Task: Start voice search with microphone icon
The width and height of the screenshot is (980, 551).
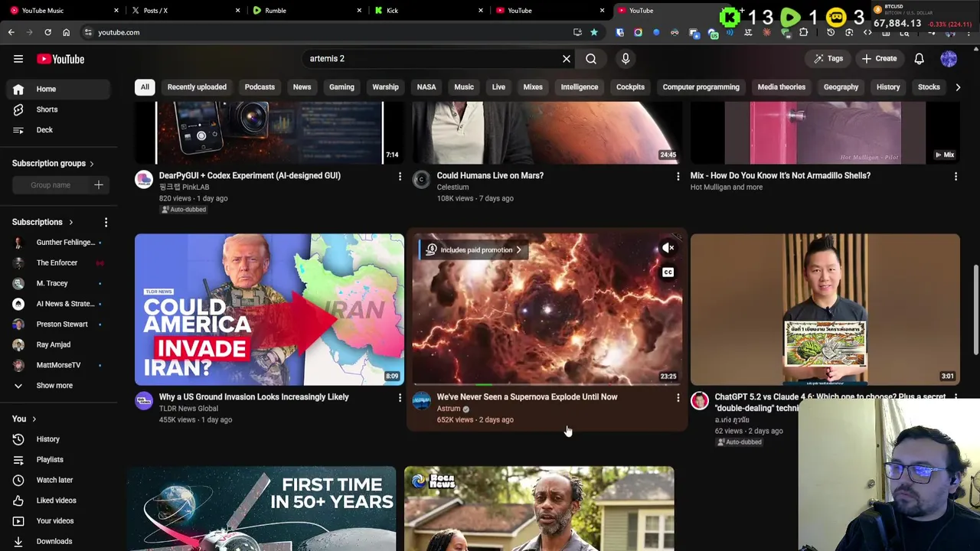Action: click(626, 59)
